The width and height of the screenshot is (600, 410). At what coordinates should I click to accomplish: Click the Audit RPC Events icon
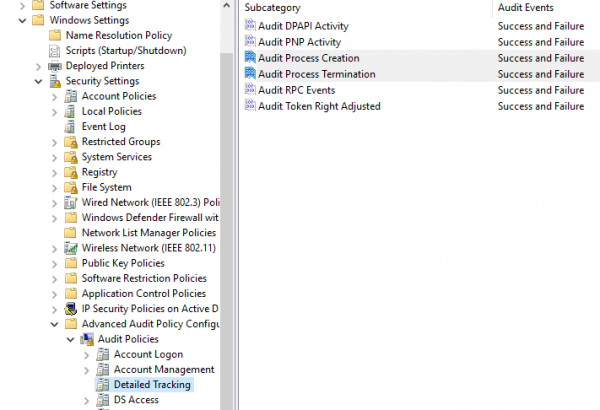[249, 90]
